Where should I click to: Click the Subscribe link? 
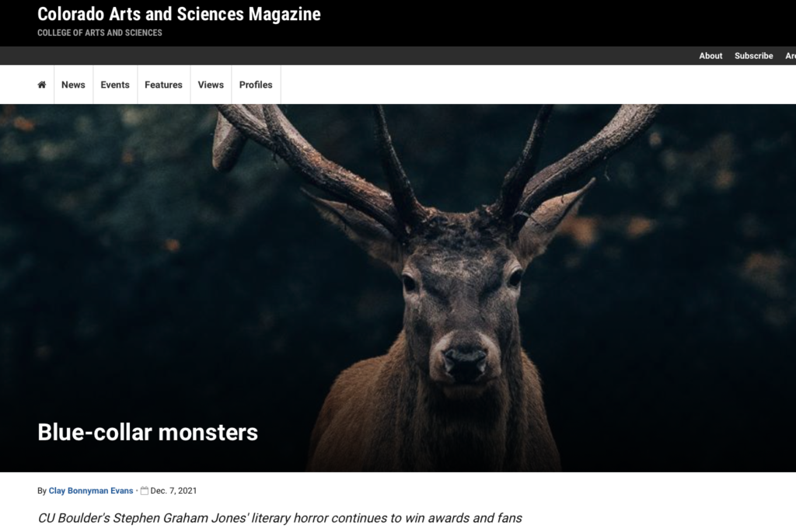pyautogui.click(x=753, y=56)
